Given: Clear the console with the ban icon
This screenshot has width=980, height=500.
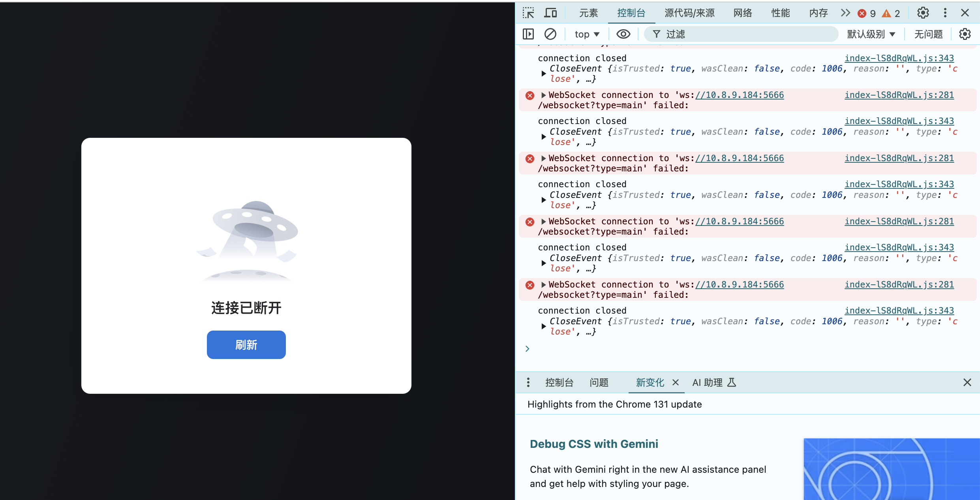Looking at the screenshot, I should pyautogui.click(x=550, y=34).
